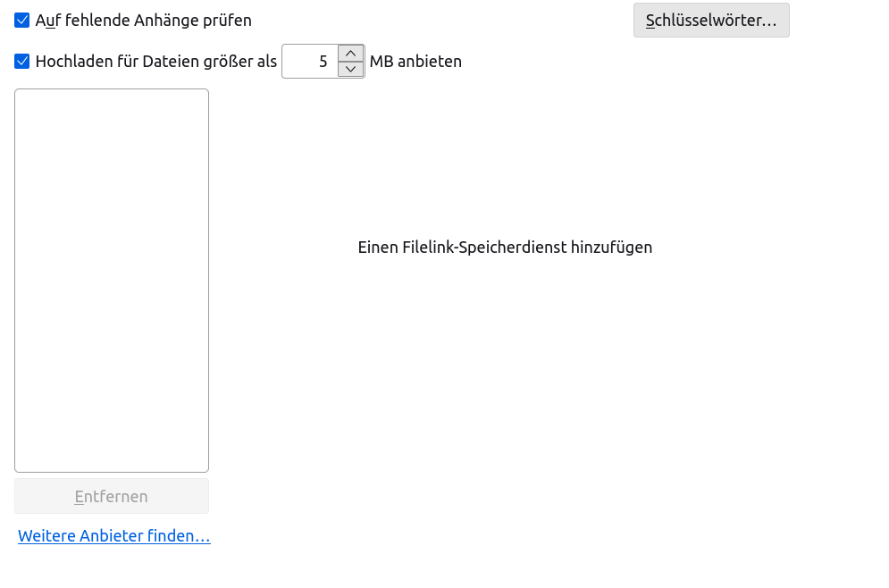Viewport: 889px width, 588px height.
Task: Click the 'Auf fehlende Anhänge prüfen' label text
Action: pyautogui.click(x=143, y=20)
